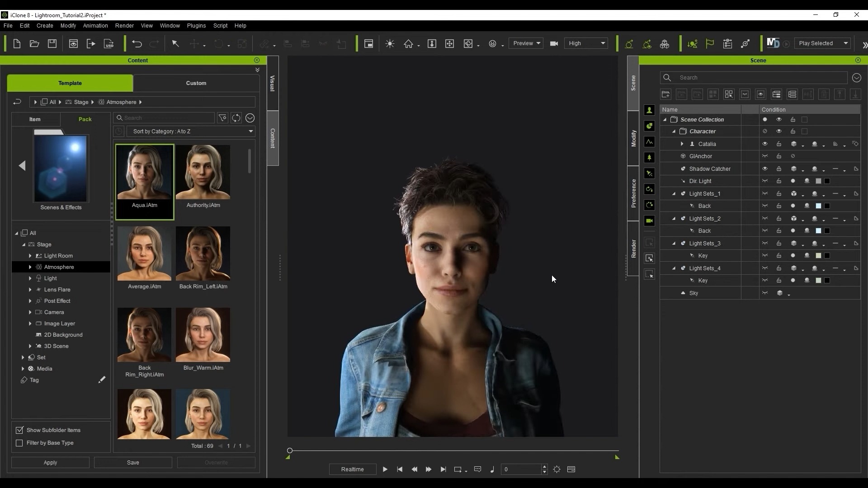Viewport: 868px width, 488px height.
Task: Click the home view icon in toolbar
Action: tap(408, 44)
